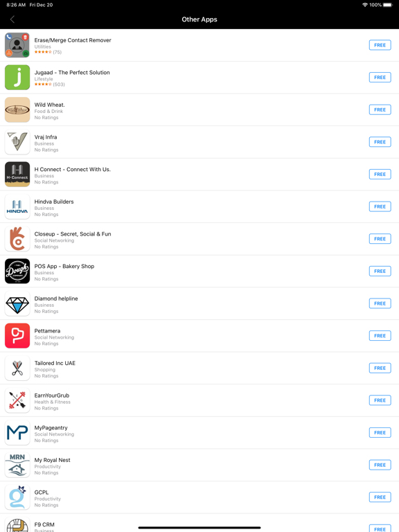
Task: Tap the H Connect app icon
Action: tap(17, 174)
